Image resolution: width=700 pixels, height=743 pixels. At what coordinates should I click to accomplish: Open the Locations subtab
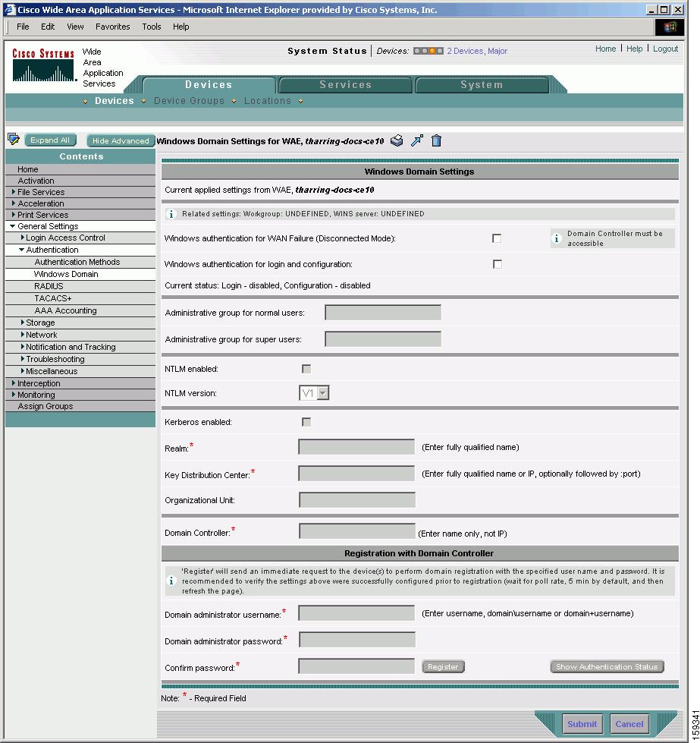click(268, 101)
